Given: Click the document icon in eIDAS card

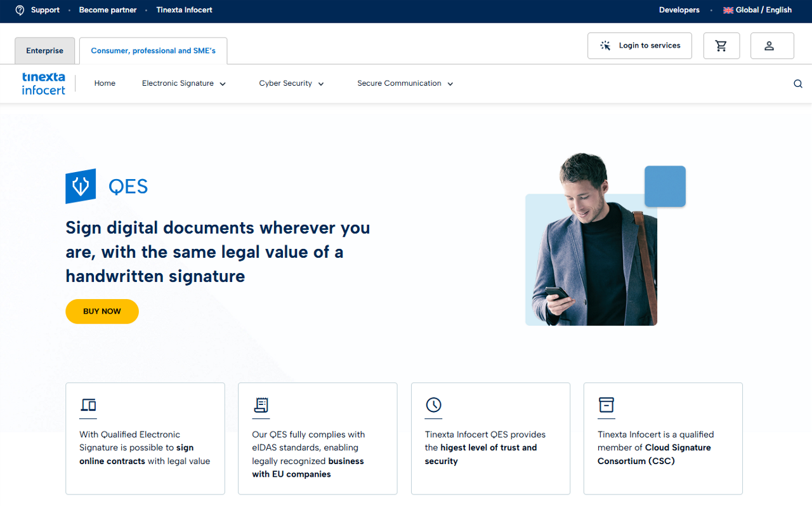Looking at the screenshot, I should [x=261, y=404].
